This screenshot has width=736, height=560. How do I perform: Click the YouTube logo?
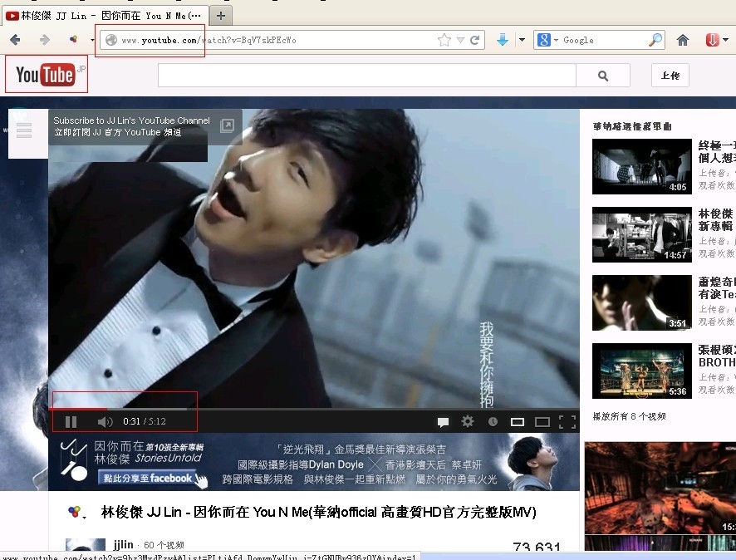pyautogui.click(x=46, y=76)
